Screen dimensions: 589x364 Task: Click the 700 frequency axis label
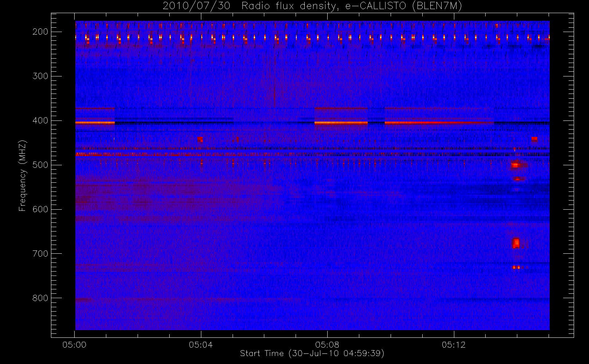point(40,254)
